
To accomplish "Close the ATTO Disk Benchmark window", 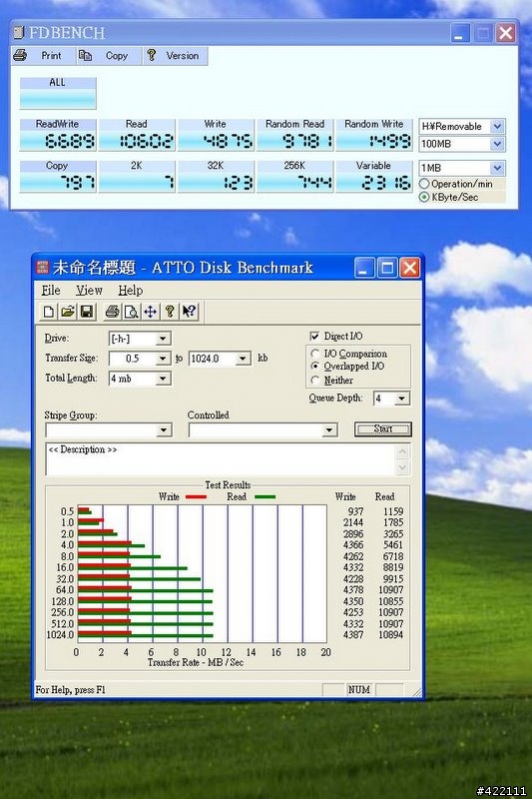I will (410, 268).
